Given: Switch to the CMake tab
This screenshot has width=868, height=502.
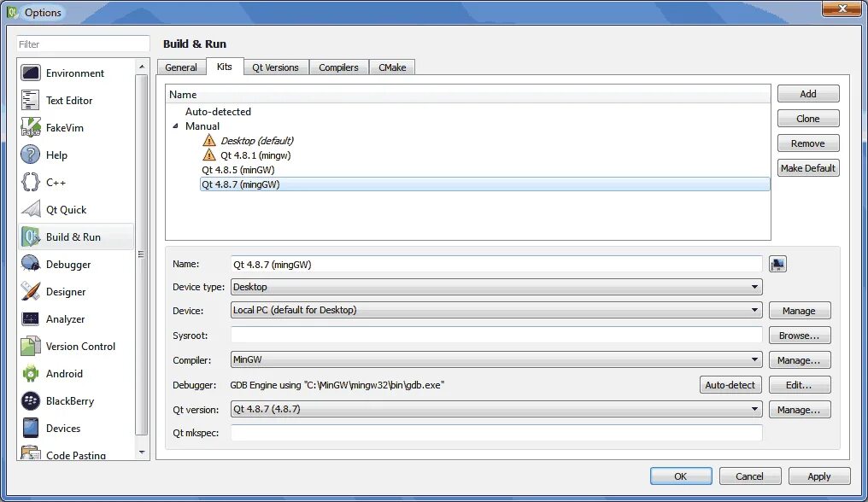Looking at the screenshot, I should coord(392,67).
